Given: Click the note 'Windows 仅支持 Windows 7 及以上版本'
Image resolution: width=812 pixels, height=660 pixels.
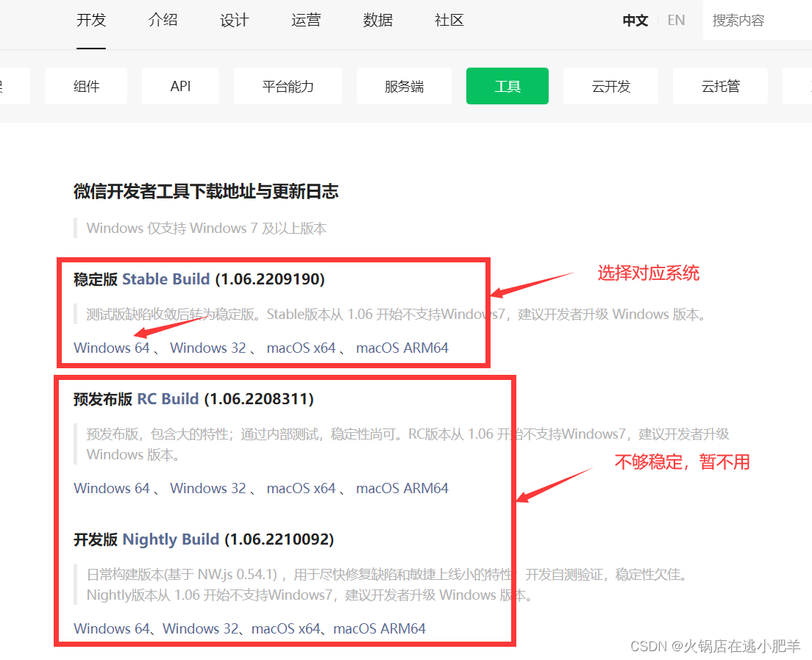Looking at the screenshot, I should [206, 229].
